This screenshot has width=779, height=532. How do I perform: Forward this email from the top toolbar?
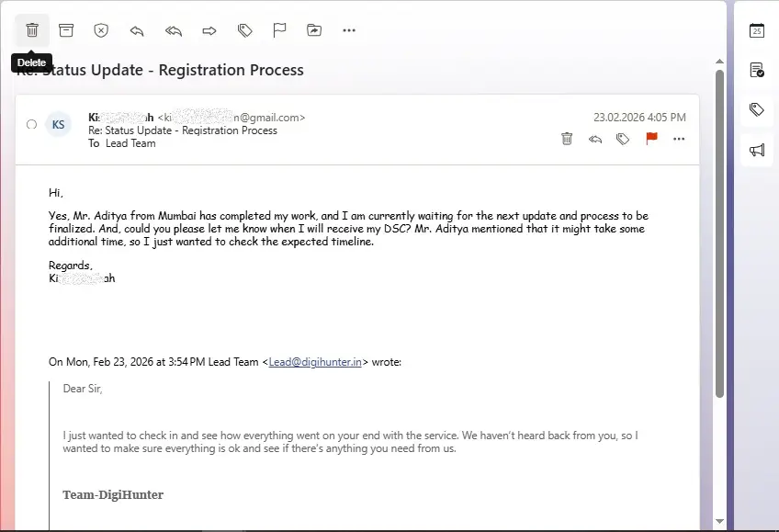point(209,30)
